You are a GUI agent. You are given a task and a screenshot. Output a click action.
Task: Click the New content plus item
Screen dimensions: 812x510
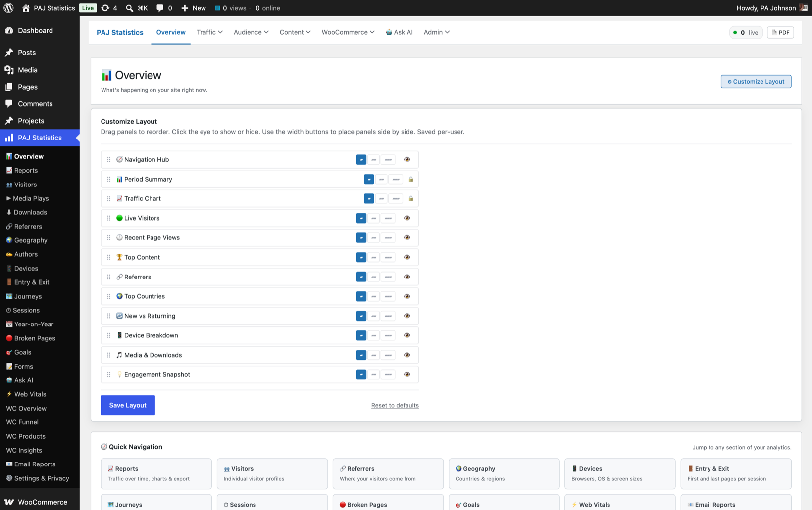[193, 8]
